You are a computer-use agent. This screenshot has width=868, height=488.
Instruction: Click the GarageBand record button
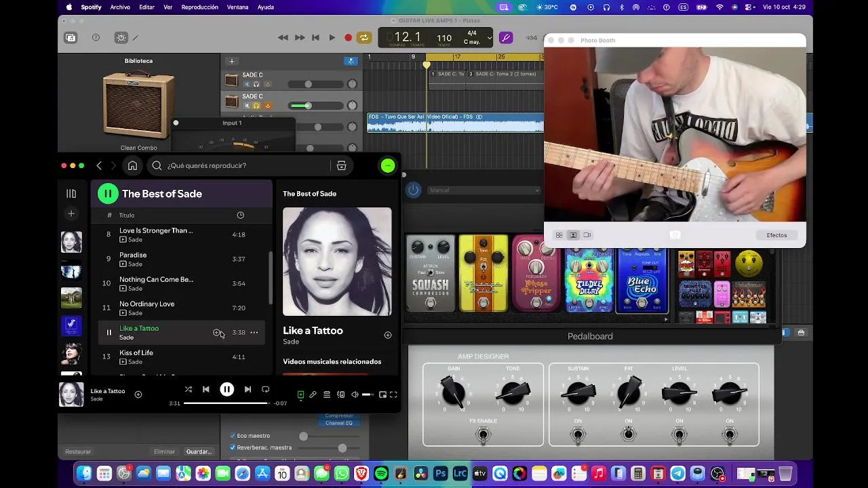[348, 38]
